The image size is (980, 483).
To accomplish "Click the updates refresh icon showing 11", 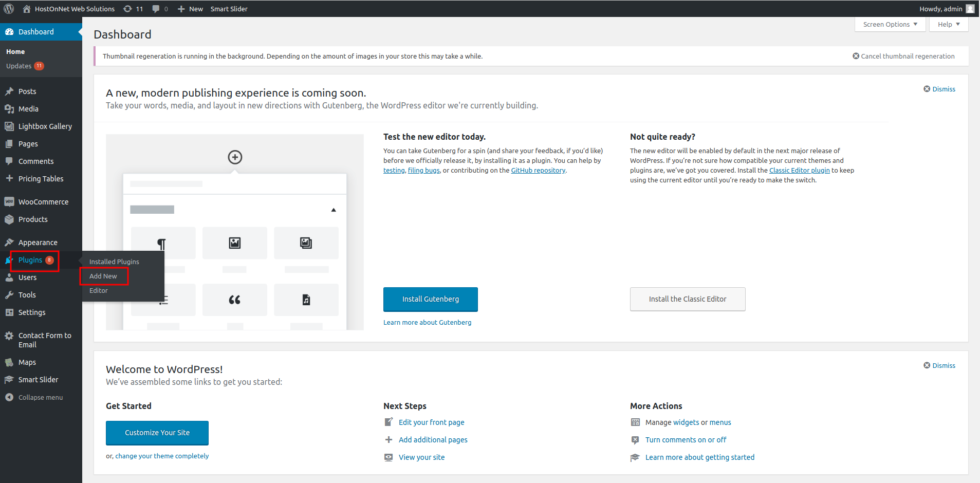I will (127, 9).
